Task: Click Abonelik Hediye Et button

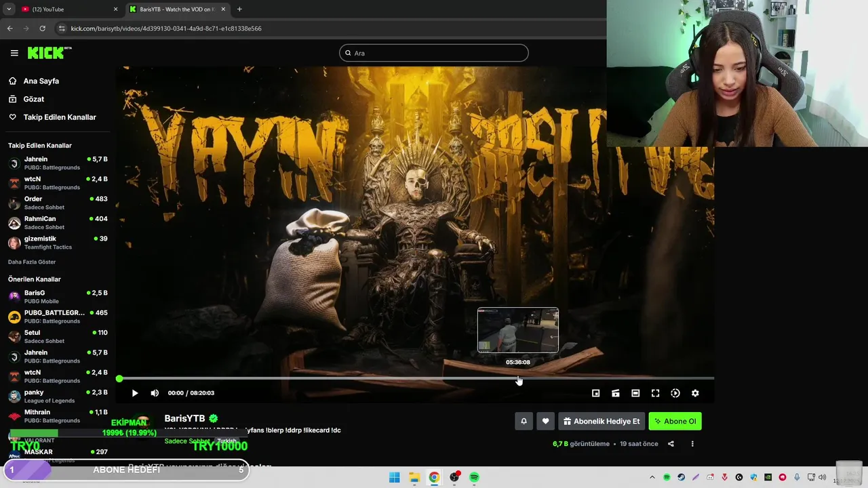Action: (601, 421)
